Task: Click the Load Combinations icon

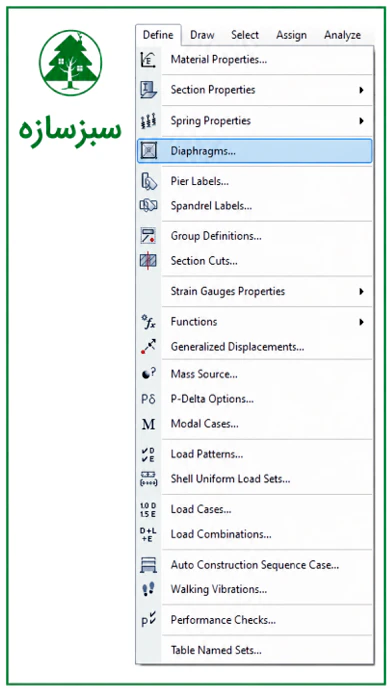Action: (x=148, y=534)
